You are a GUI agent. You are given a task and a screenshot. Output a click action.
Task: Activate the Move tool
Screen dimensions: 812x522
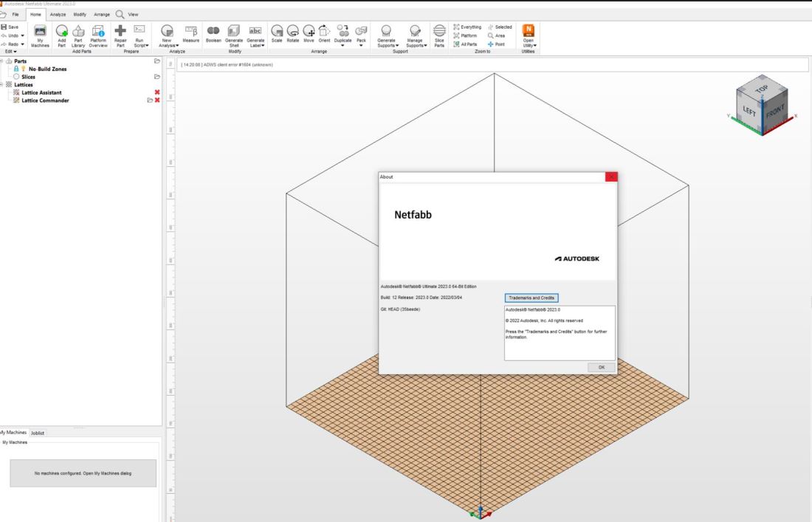(x=309, y=34)
